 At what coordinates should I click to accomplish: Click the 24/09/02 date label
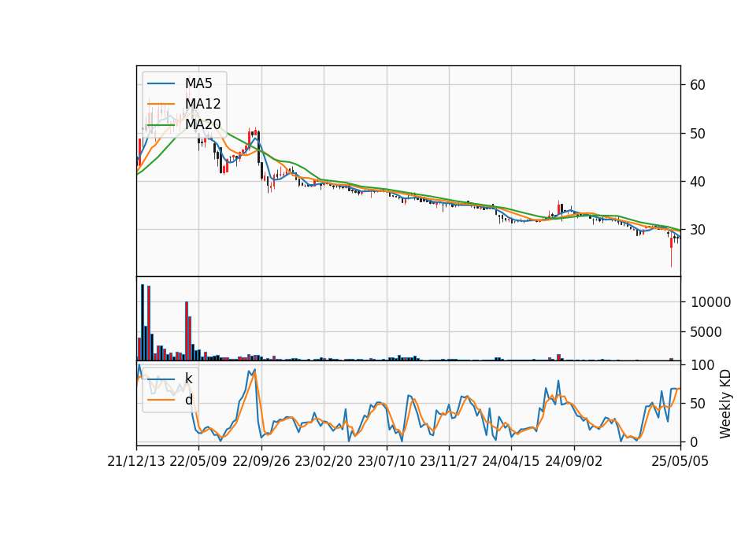coord(574,461)
